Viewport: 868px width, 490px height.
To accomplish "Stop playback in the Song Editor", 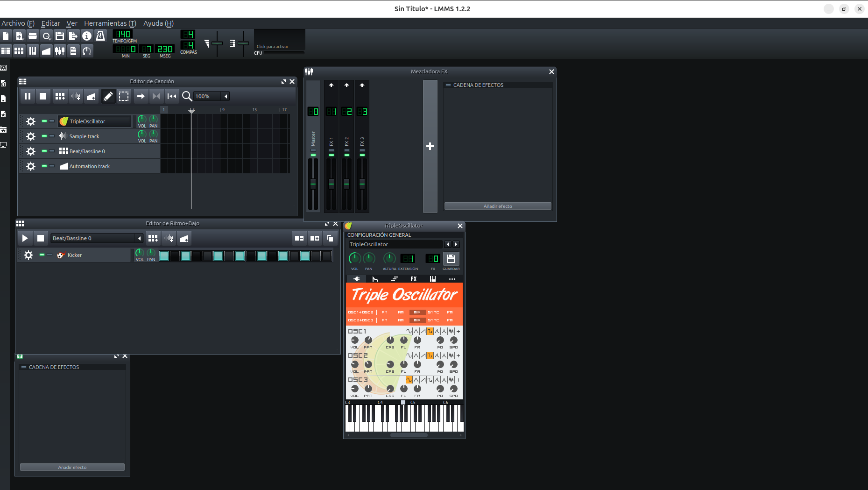I will pos(43,96).
